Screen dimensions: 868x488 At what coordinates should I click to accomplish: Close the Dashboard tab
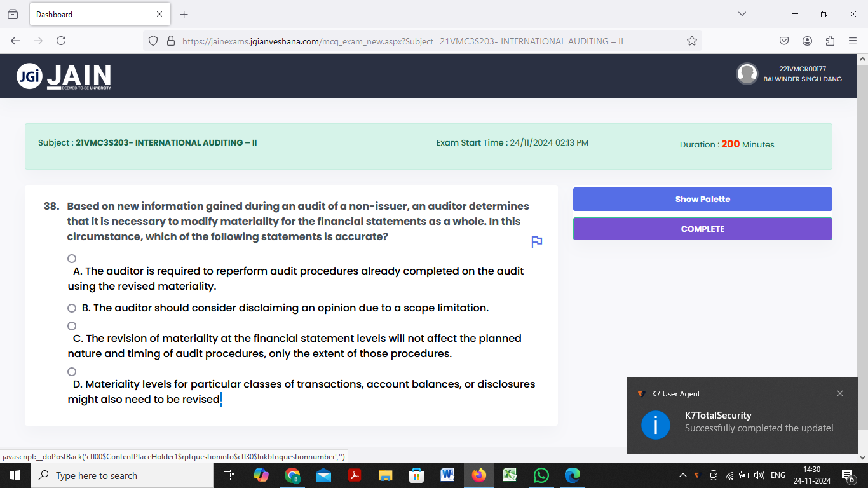click(x=159, y=14)
